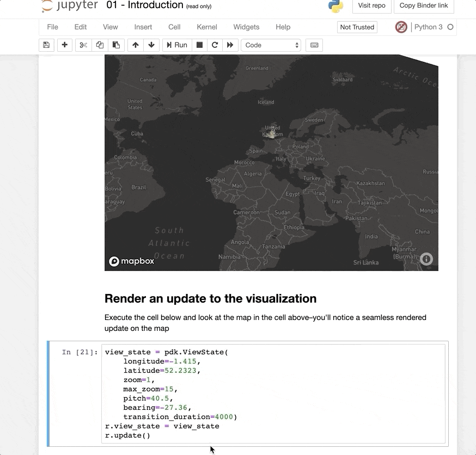
Task: Insert a new cell below with the plus icon
Action: pyautogui.click(x=64, y=45)
